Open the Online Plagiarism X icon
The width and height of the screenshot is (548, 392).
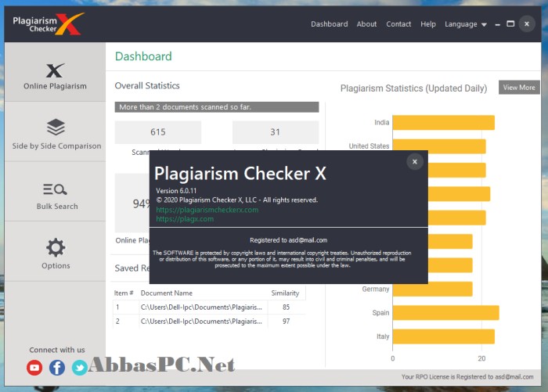point(56,70)
